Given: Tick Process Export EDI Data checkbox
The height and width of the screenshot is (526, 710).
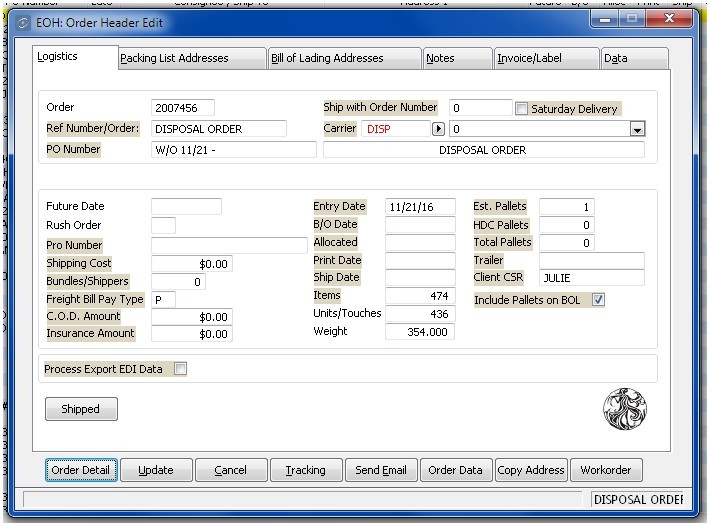Looking at the screenshot, I should pos(180,369).
